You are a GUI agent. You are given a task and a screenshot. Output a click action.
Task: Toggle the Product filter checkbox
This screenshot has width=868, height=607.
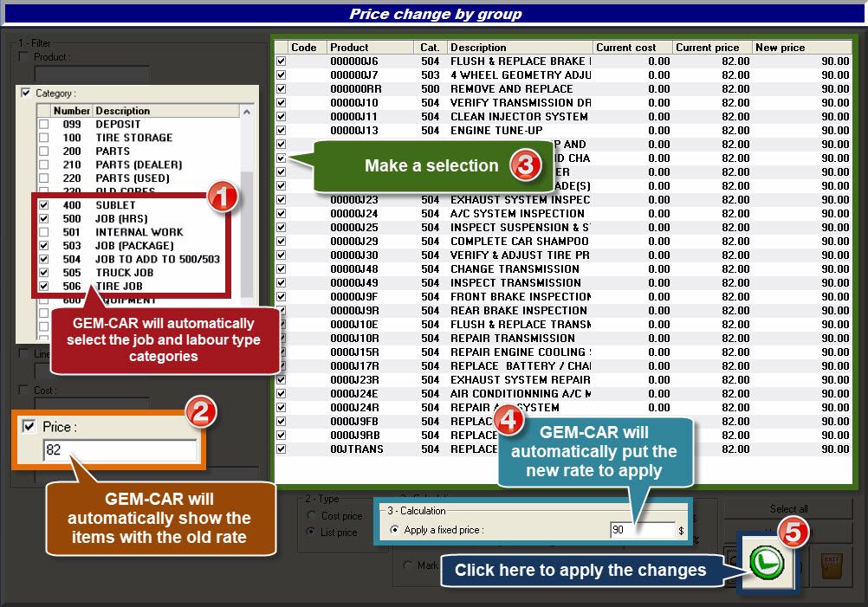tap(23, 56)
